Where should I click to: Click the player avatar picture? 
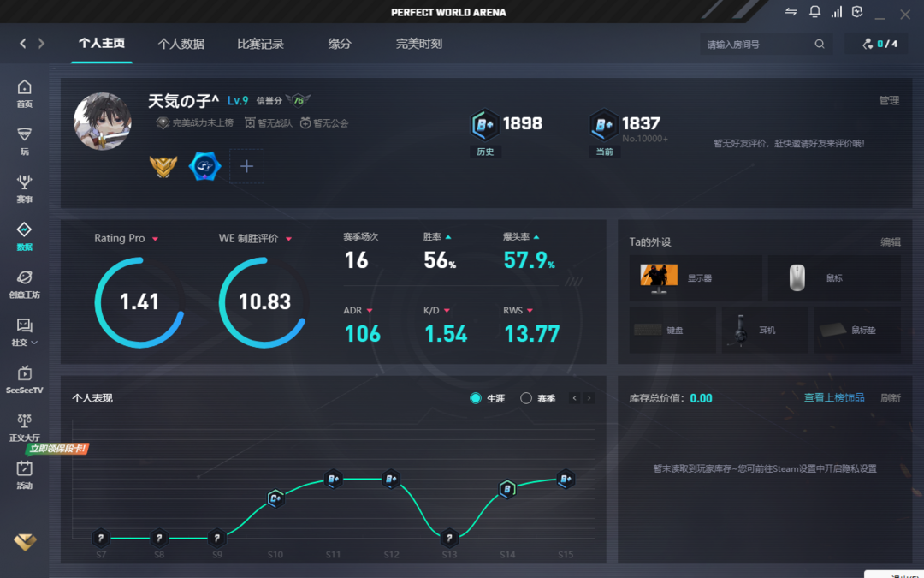pyautogui.click(x=103, y=121)
